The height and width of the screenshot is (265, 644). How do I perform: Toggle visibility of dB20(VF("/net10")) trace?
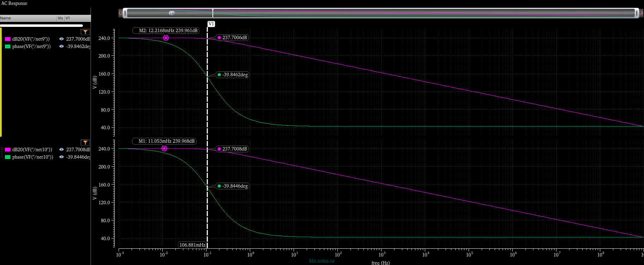point(61,149)
